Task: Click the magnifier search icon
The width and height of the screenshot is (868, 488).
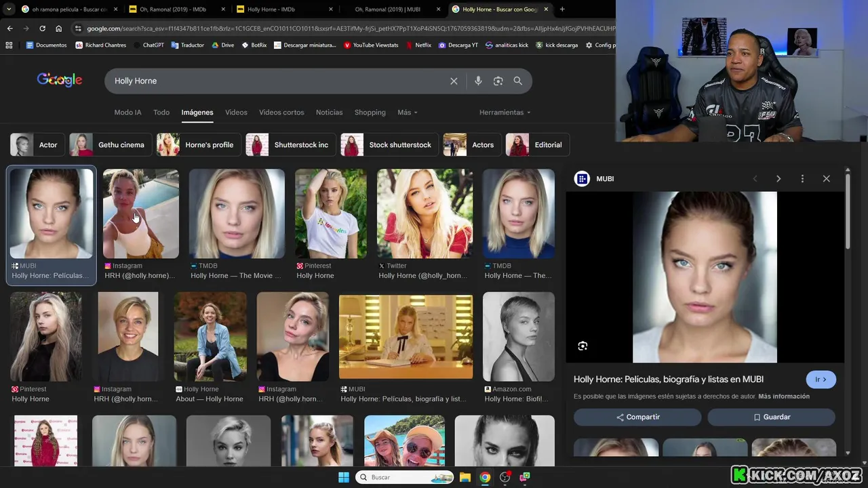Action: 517,81
